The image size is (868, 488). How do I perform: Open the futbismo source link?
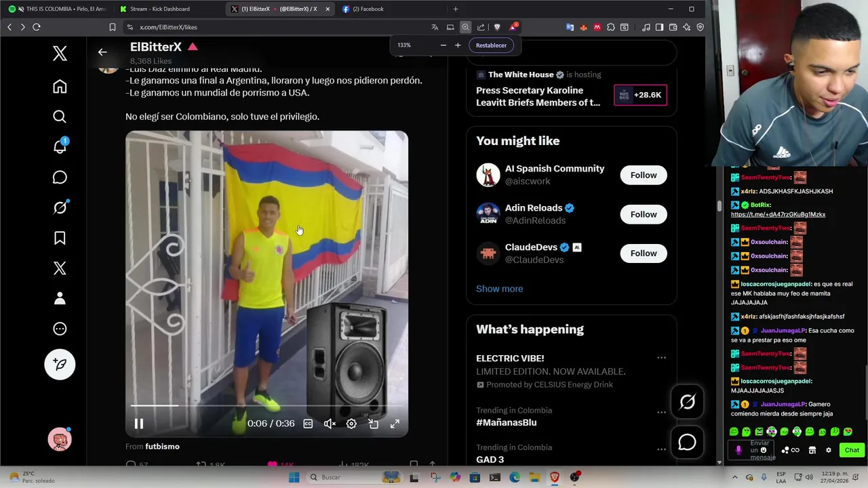[162, 447]
